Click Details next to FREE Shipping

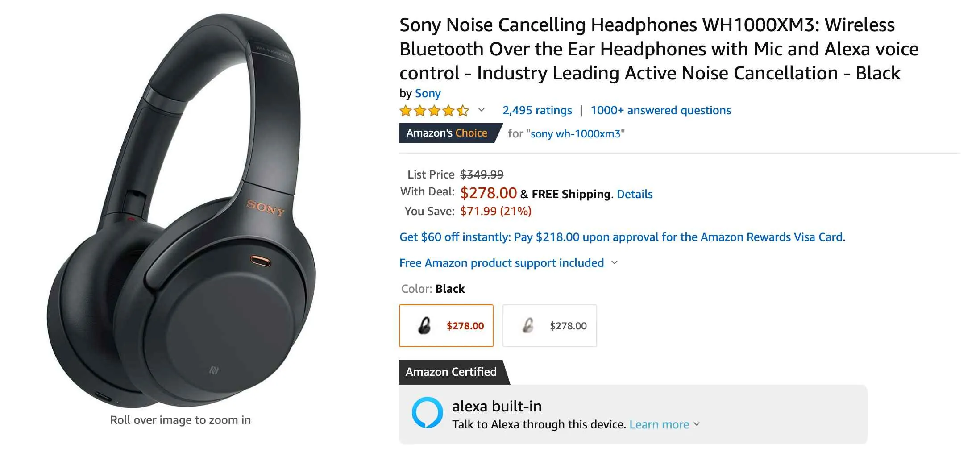[x=634, y=194]
